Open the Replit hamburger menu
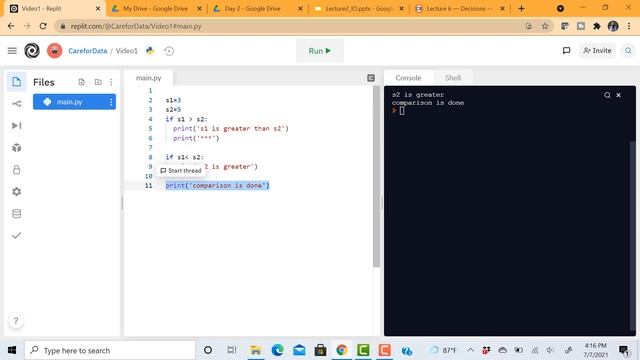This screenshot has width=640, height=360. 12,51
